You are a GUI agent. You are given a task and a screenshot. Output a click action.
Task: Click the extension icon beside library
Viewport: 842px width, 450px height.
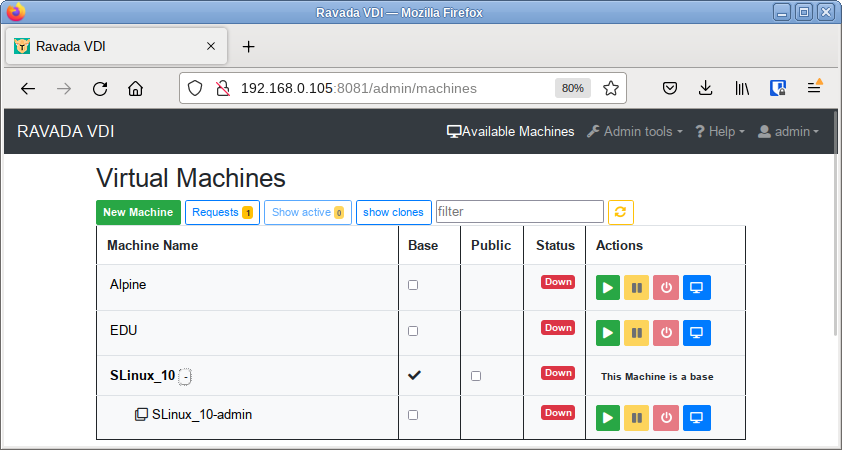click(778, 88)
